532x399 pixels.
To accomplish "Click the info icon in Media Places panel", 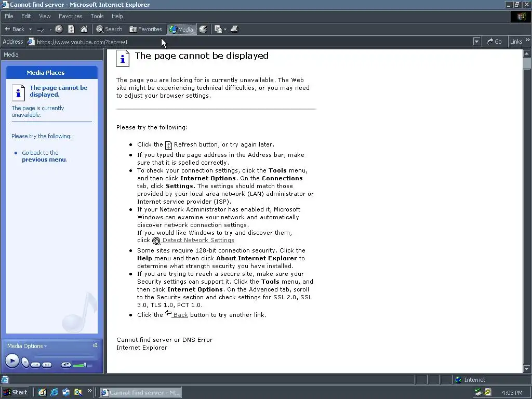I will [18, 92].
